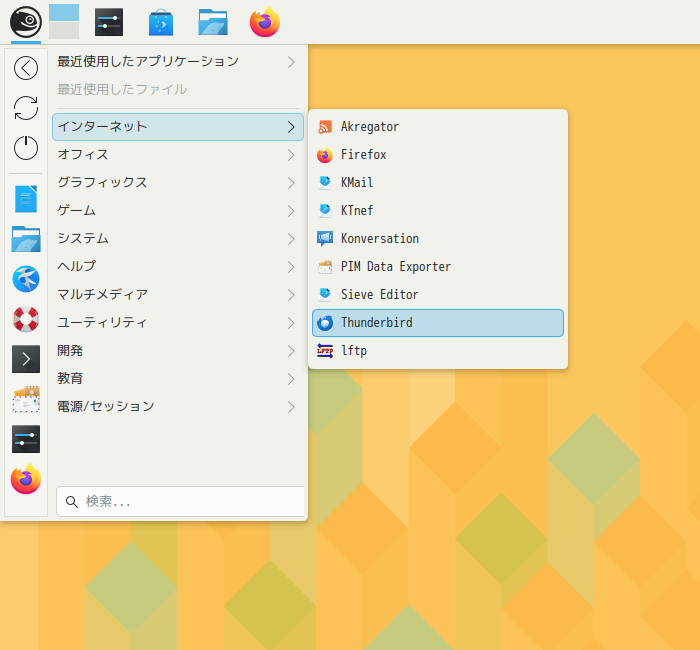Screen dimensions: 700x650
Task: Click the Konversation chat icon
Action: 325,239
